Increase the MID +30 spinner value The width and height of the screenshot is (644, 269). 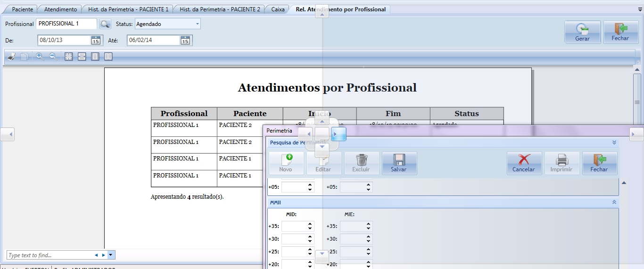[310, 236]
